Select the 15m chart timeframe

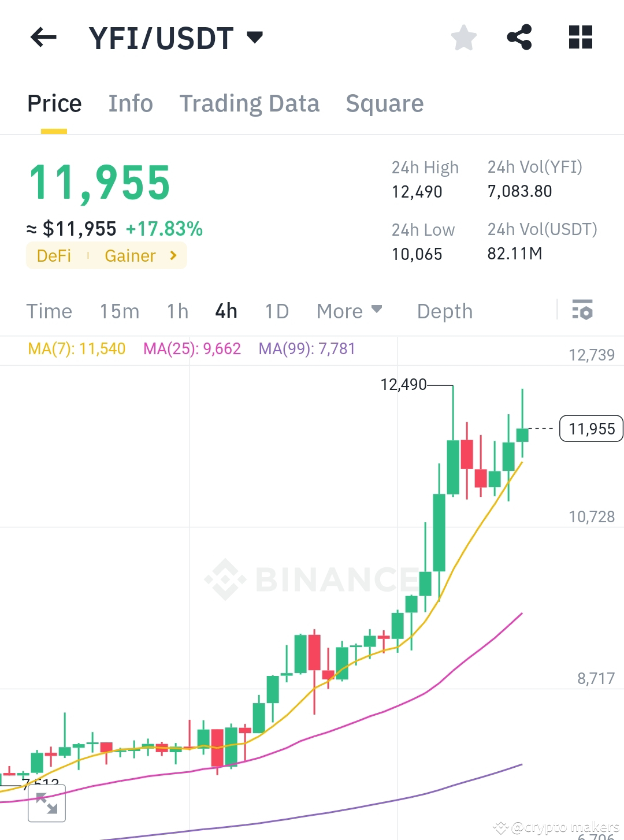[x=118, y=311]
